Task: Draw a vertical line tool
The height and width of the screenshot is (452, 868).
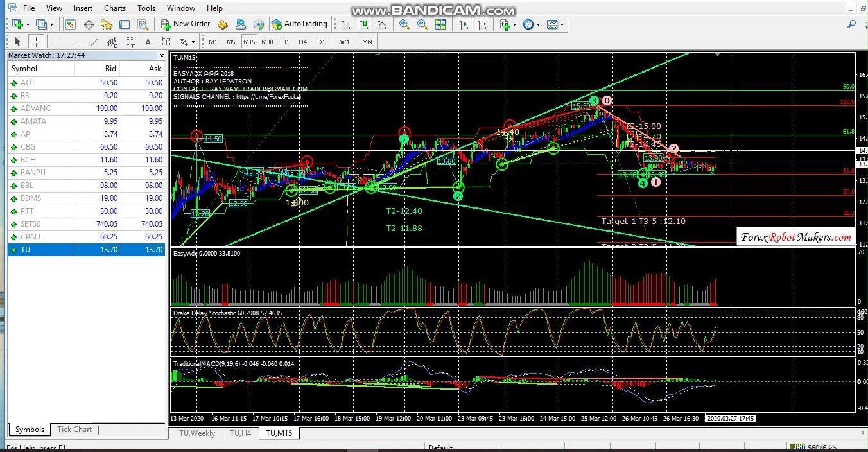Action: click(x=58, y=42)
